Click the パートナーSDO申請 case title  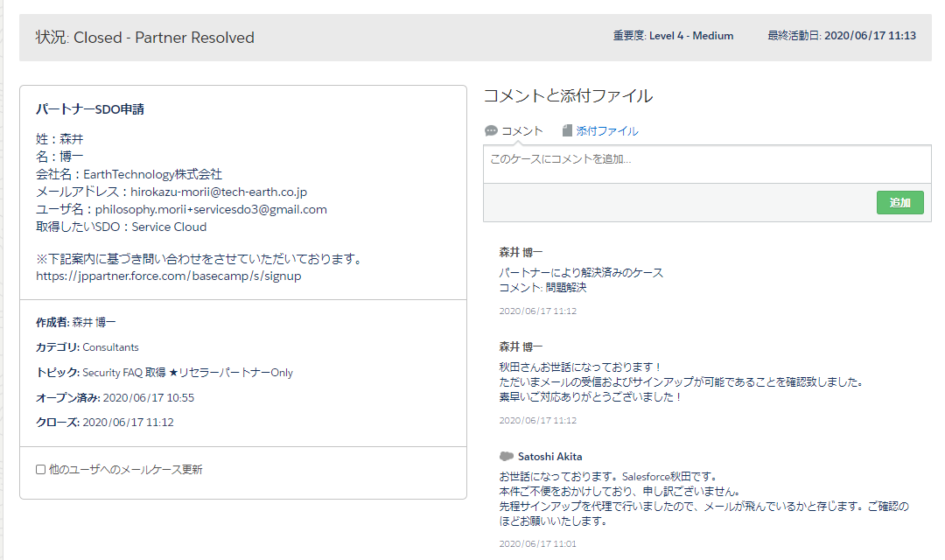click(x=90, y=109)
